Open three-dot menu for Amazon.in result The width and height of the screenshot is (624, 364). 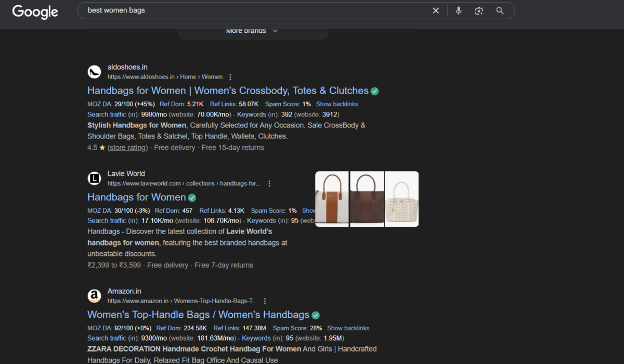click(265, 301)
